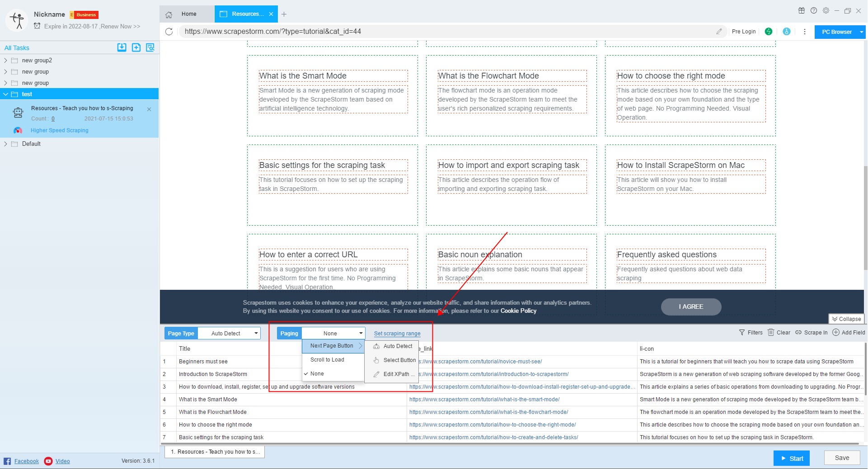Open the PC Browser dropdown arrow
Image resolution: width=868 pixels, height=469 pixels.
[x=861, y=32]
